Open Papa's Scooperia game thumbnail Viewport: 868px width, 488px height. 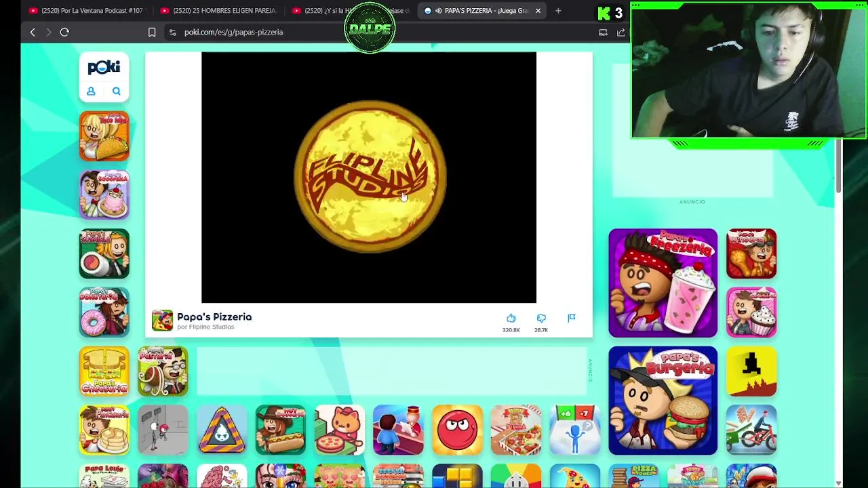coord(104,195)
